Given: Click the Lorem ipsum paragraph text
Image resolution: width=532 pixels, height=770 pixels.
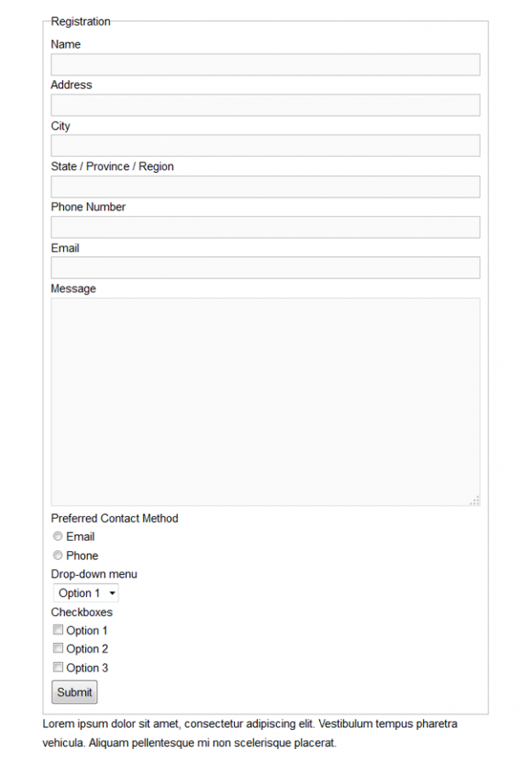Looking at the screenshot, I should pyautogui.click(x=250, y=733).
